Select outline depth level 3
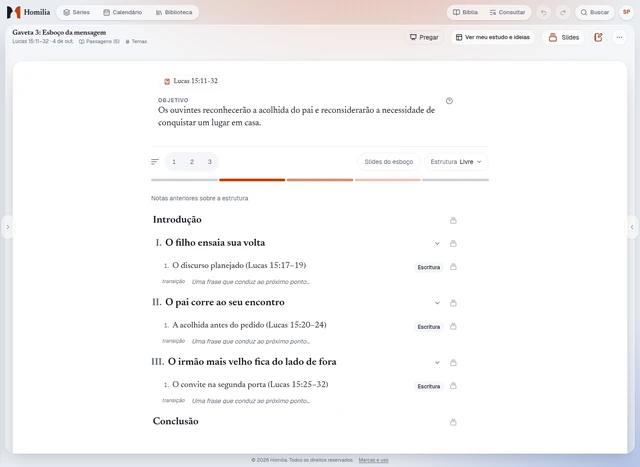 point(210,162)
